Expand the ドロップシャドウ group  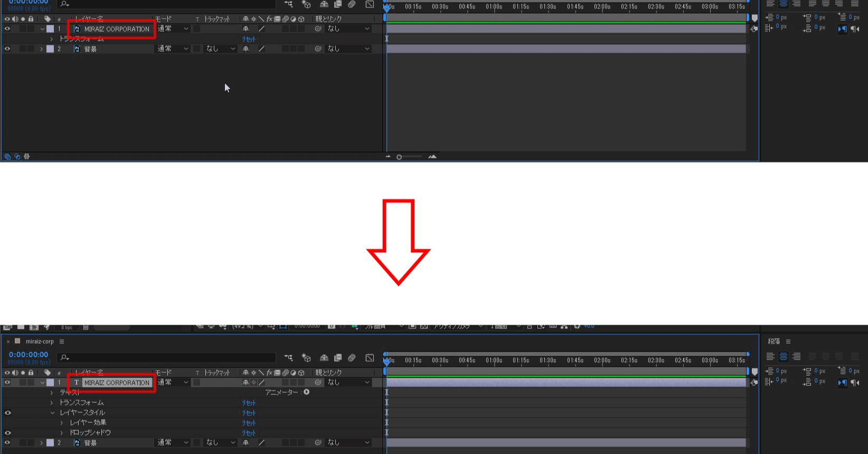pyautogui.click(x=62, y=433)
